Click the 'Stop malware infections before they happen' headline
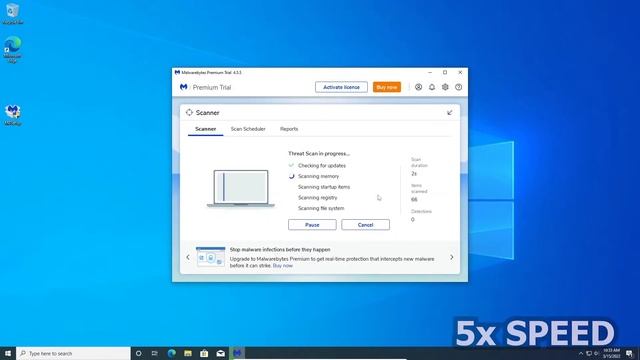Viewport: 640px width, 360px height. click(280, 249)
